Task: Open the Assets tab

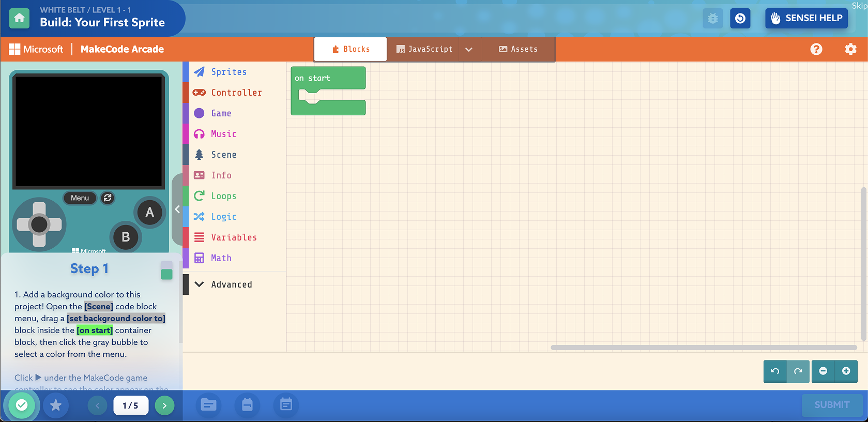Action: click(x=519, y=49)
